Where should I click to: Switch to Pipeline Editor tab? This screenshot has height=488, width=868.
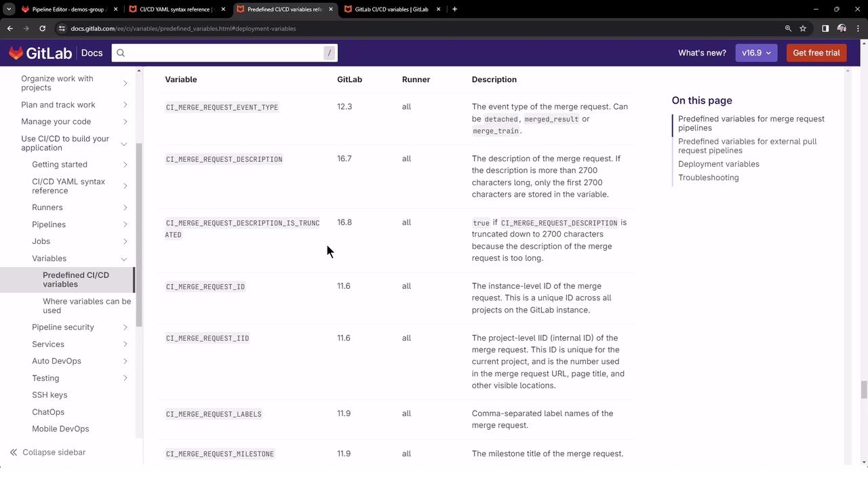[x=68, y=9]
